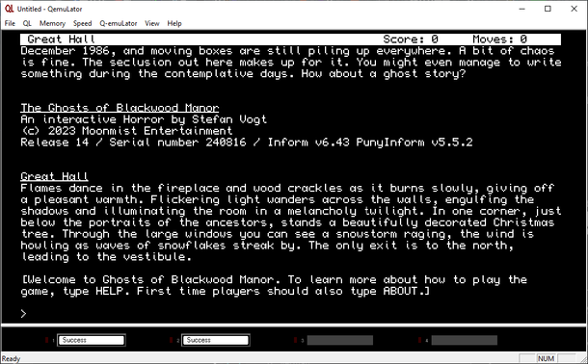
Task: Click the 'Release 14 / Serial number' line
Action: point(247,143)
